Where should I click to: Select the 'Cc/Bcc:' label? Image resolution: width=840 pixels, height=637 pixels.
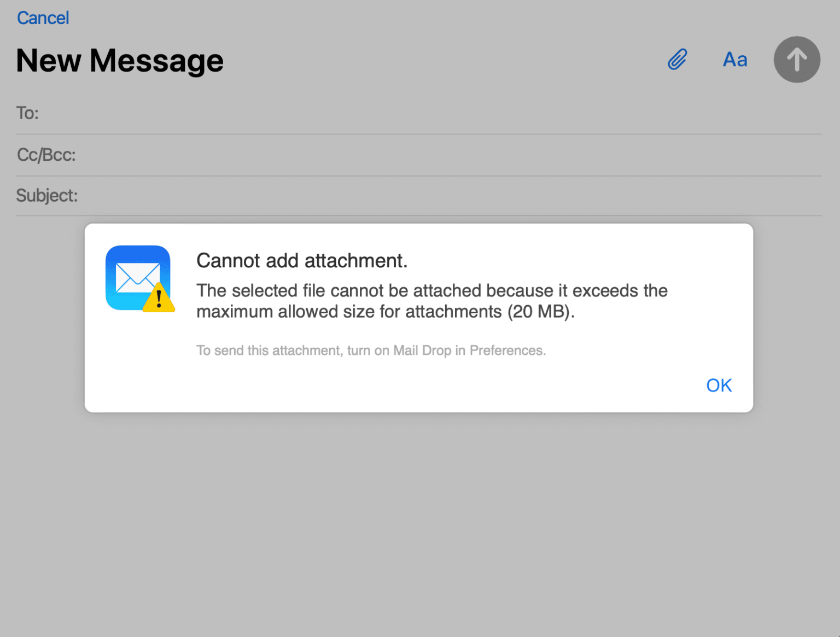46,155
